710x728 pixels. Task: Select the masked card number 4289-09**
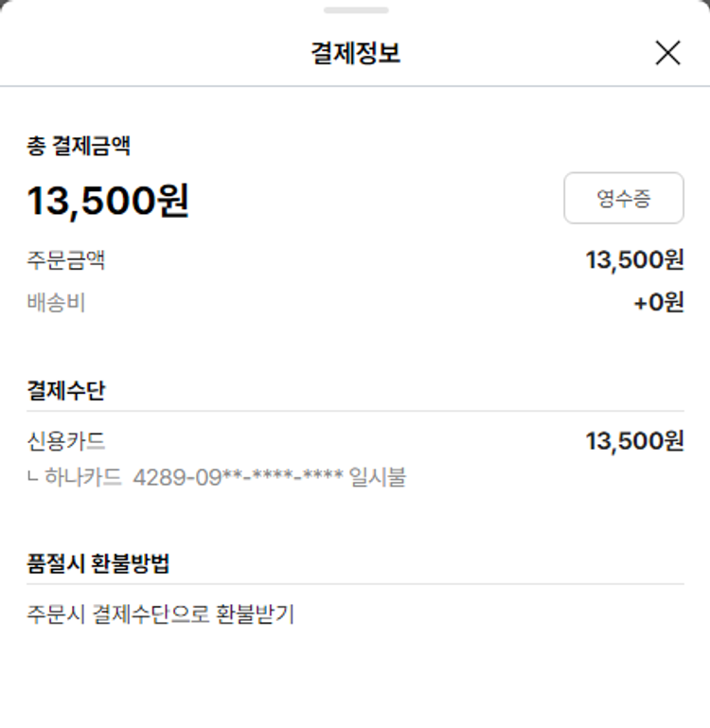238,477
